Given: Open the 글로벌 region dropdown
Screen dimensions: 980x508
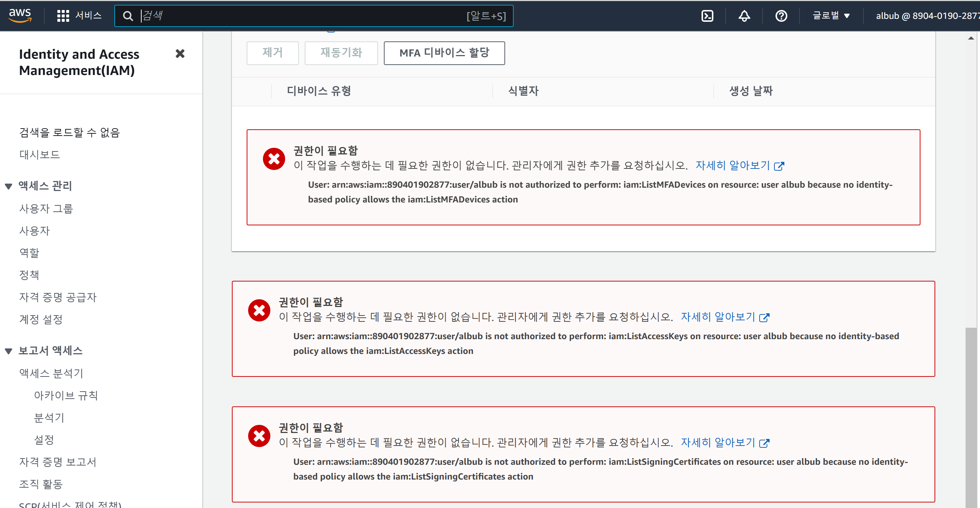Looking at the screenshot, I should pyautogui.click(x=831, y=16).
